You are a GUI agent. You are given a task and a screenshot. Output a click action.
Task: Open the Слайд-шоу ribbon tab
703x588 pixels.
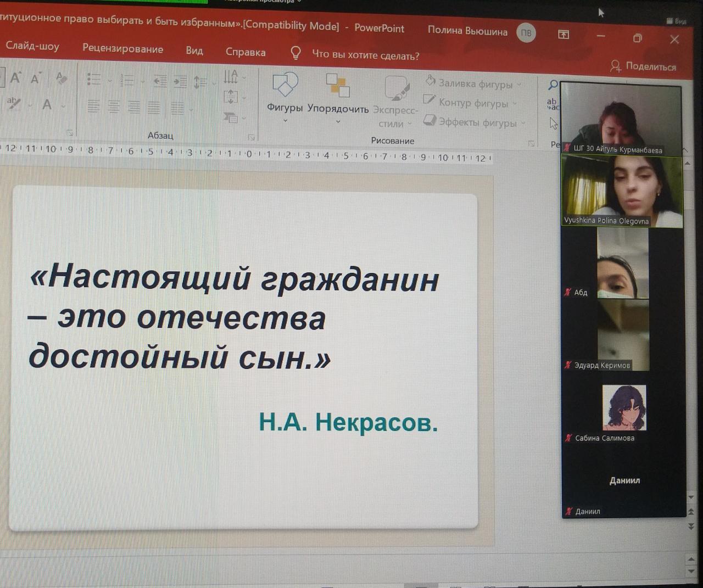32,46
